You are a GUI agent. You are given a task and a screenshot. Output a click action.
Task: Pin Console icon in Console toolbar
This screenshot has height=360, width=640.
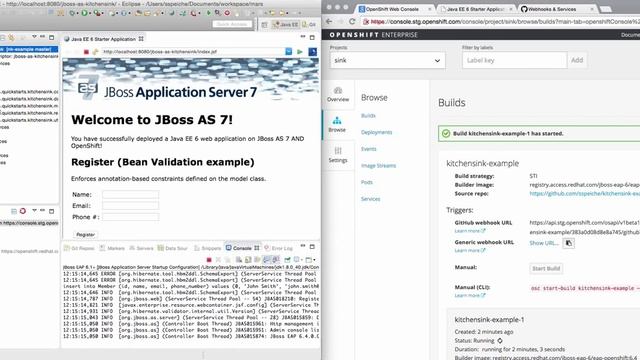[x=287, y=260]
